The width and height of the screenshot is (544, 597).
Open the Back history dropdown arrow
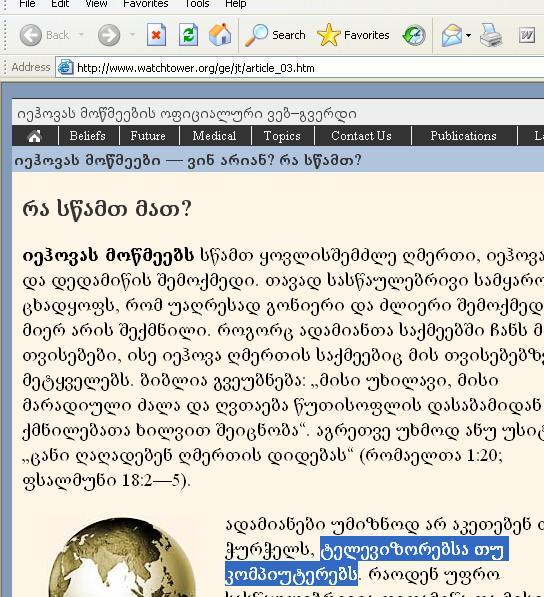81,35
